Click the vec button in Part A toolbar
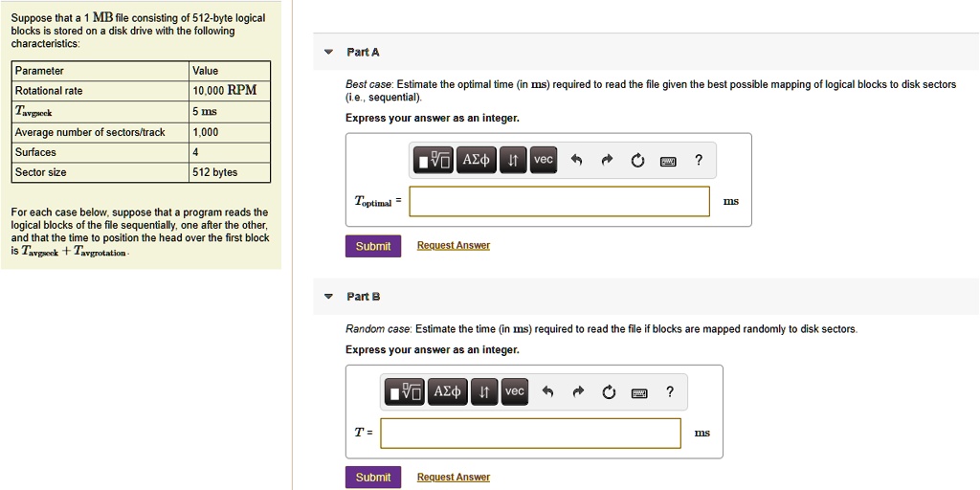The image size is (980, 490). pos(543,161)
